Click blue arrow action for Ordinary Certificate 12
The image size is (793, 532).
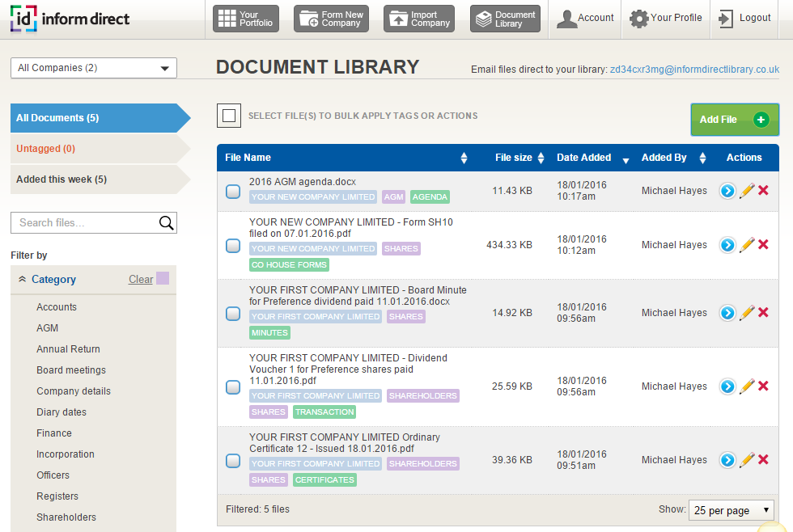pos(727,459)
